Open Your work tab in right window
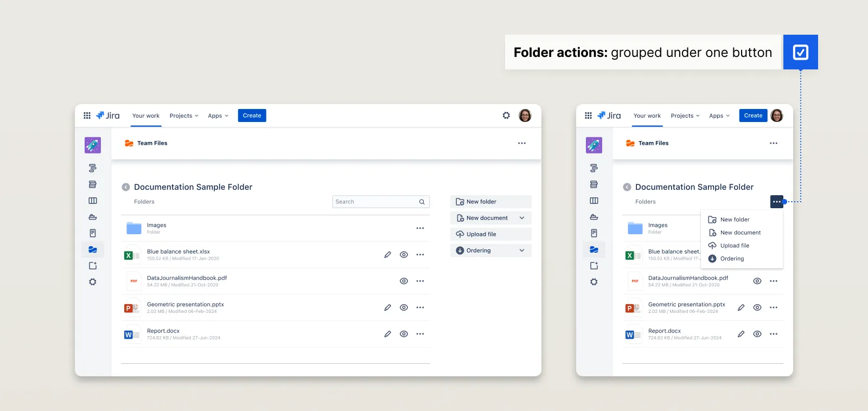 [647, 115]
